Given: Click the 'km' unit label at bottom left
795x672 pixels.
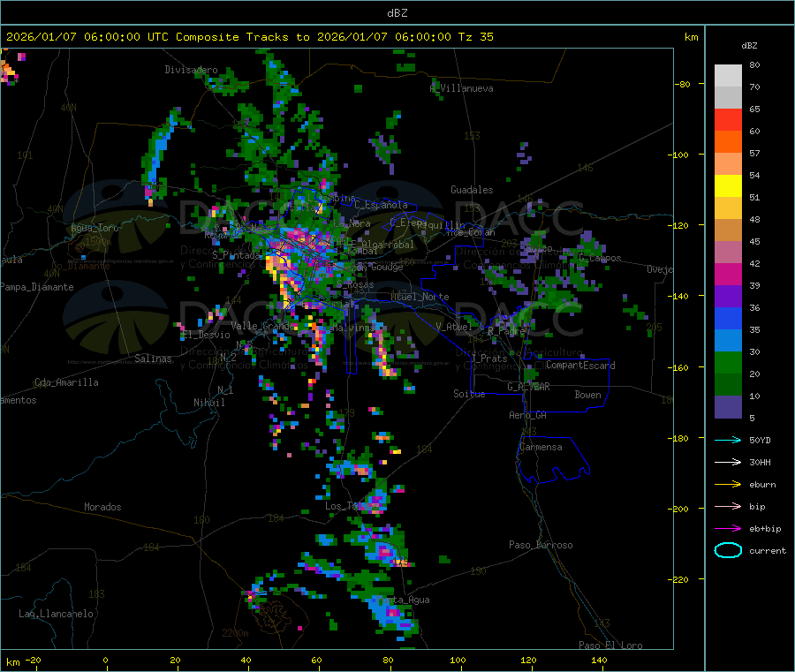Looking at the screenshot, I should point(12,662).
